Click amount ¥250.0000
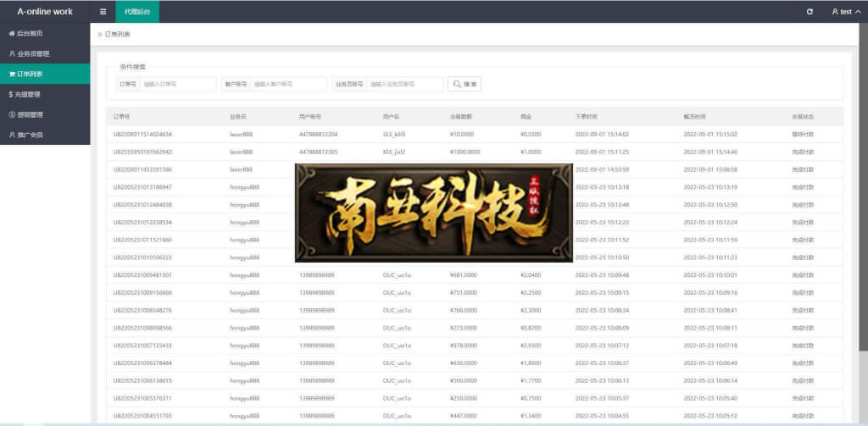Viewport: 868px width, 426px height. pyautogui.click(x=464, y=398)
